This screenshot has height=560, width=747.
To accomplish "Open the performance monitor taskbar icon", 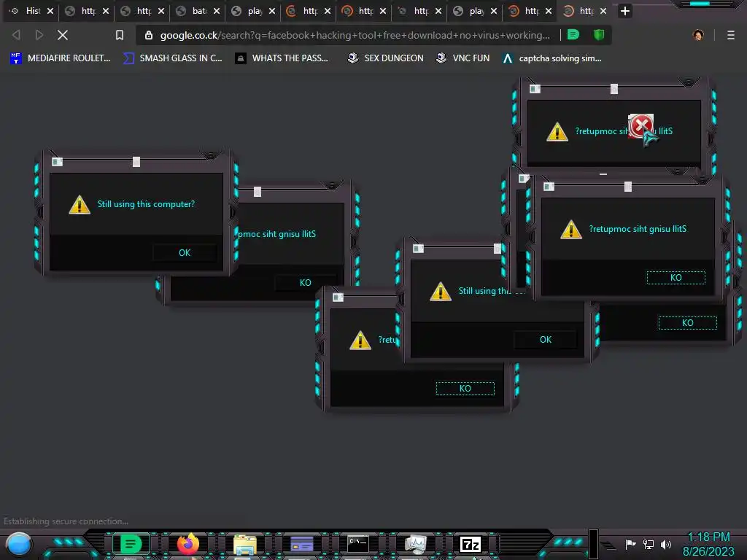I will point(415,544).
